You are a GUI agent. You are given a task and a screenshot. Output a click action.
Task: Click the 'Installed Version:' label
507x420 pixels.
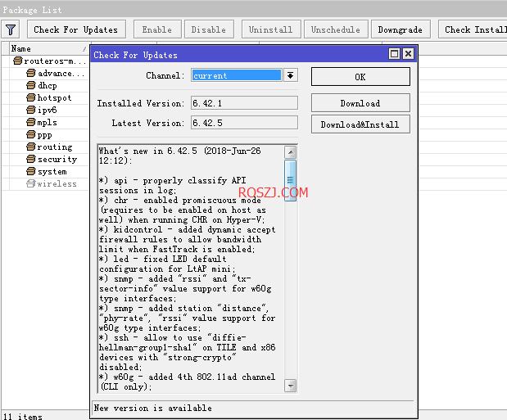click(141, 103)
